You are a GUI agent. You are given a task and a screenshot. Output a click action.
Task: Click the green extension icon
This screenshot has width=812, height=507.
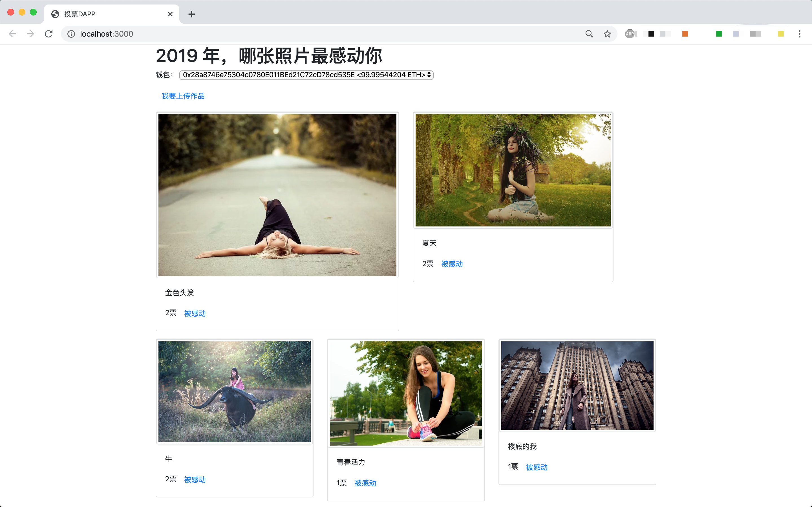click(719, 34)
